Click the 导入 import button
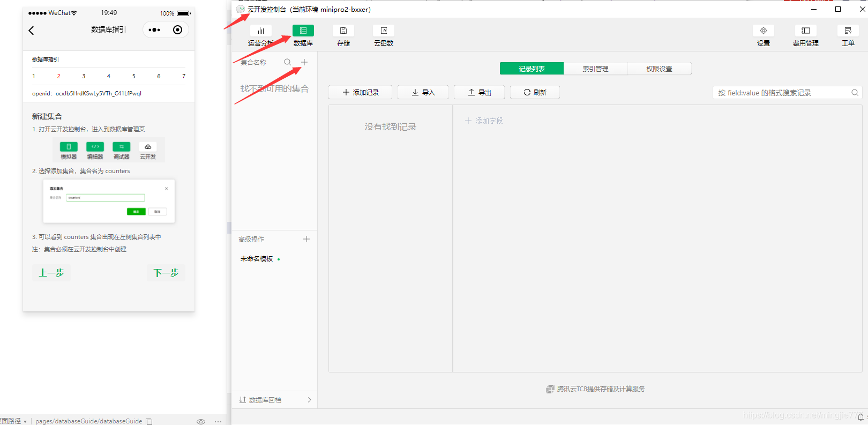868x425 pixels. click(423, 92)
